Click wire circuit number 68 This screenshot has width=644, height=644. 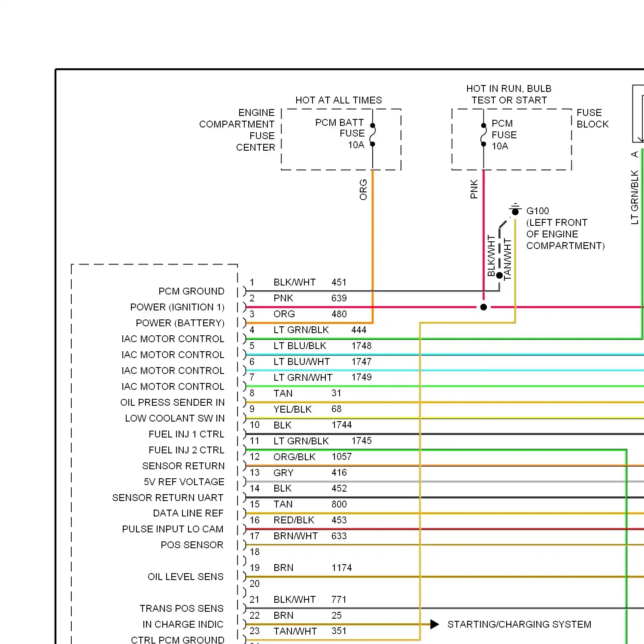pyautogui.click(x=336, y=409)
